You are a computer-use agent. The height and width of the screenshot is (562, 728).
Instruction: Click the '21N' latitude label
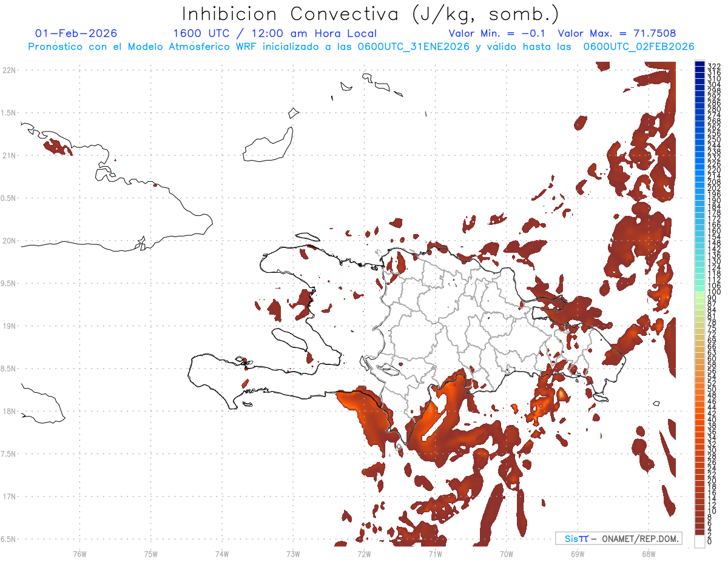10,155
